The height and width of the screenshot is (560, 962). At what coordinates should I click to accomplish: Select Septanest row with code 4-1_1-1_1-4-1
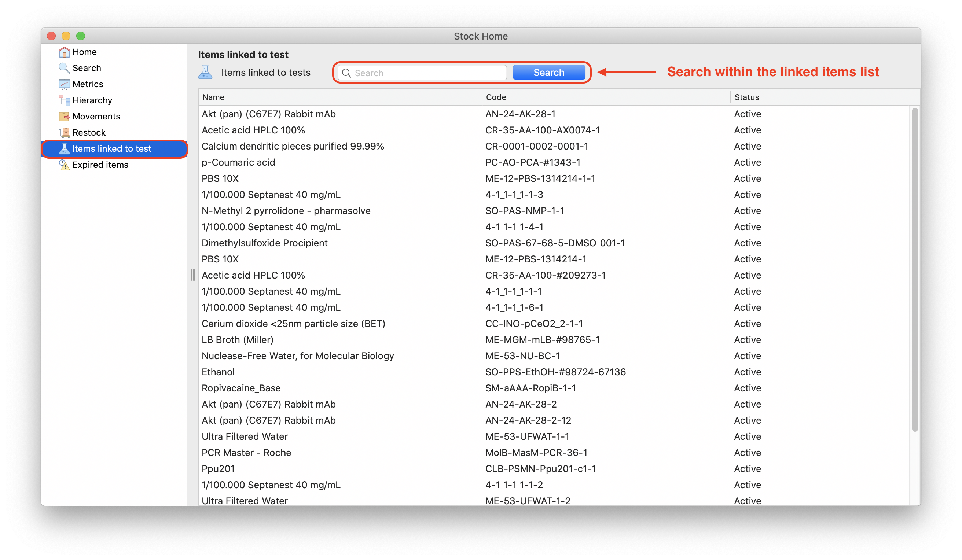click(x=554, y=227)
